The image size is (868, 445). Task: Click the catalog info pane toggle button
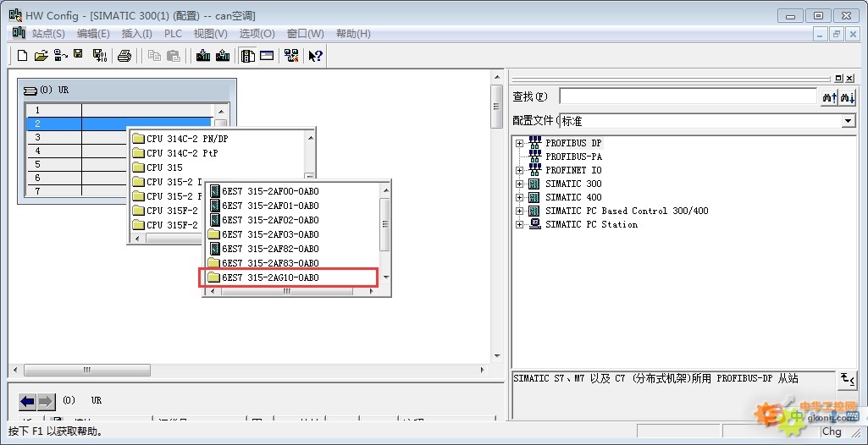pyautogui.click(x=848, y=380)
